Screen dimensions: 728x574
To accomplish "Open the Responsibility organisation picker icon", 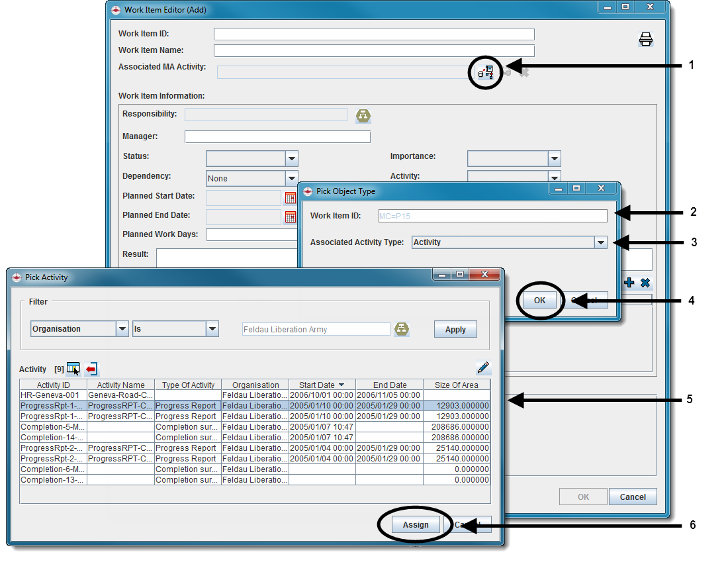I will tap(363, 116).
